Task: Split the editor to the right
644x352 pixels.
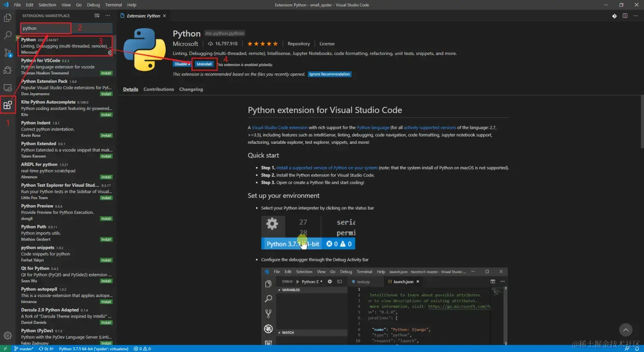Action: (625, 16)
